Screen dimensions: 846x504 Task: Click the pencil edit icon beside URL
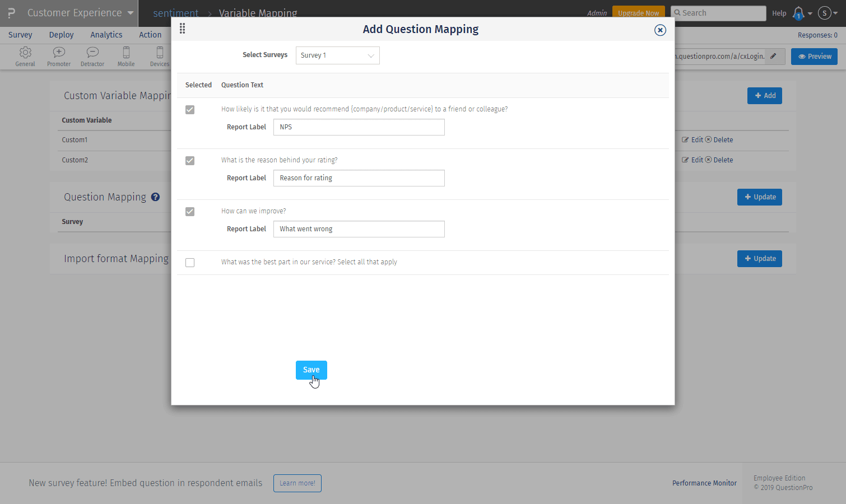click(x=773, y=56)
